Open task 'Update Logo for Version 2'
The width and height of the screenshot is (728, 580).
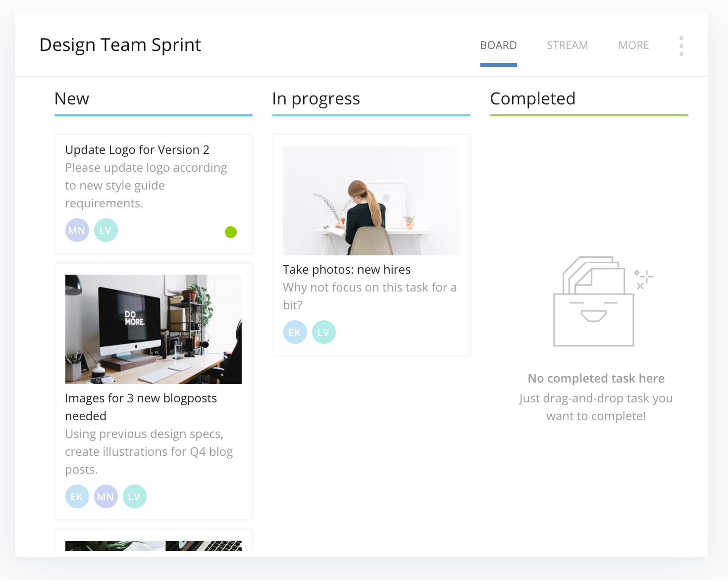click(137, 150)
